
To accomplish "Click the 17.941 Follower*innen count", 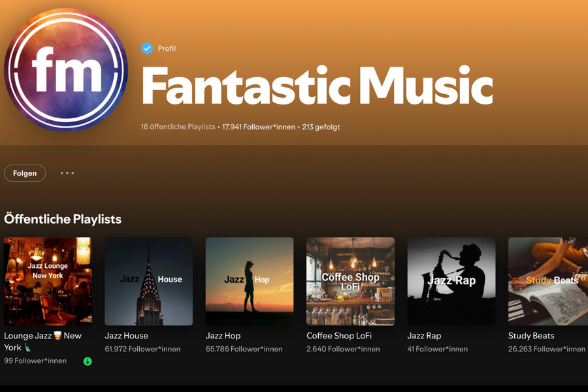I will tap(258, 127).
